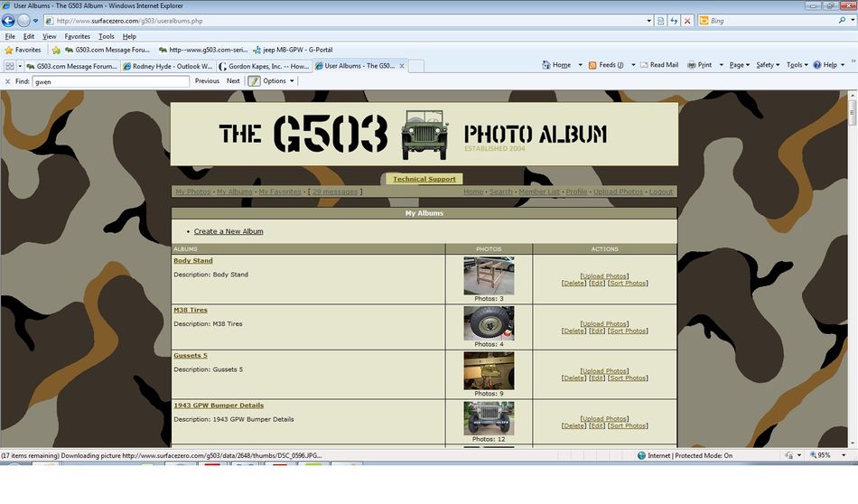Open the File menu

(x=10, y=36)
